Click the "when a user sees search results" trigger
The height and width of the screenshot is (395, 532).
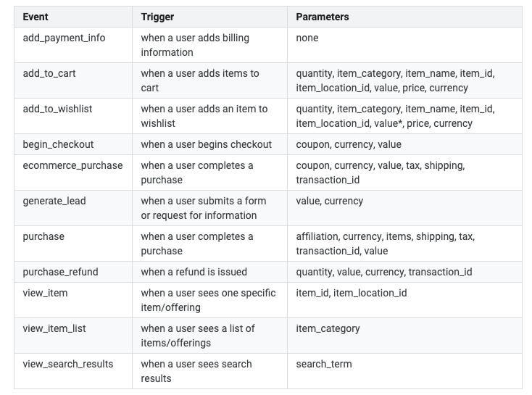pyautogui.click(x=196, y=371)
